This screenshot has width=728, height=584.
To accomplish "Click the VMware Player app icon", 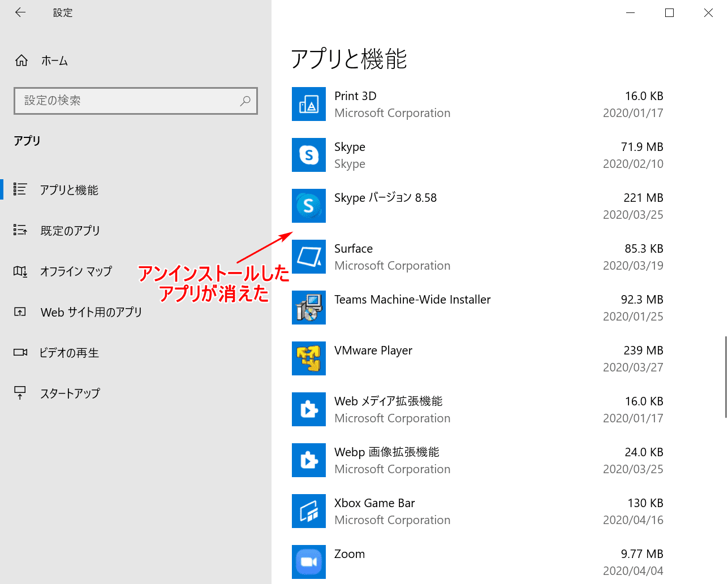I will coord(309,358).
